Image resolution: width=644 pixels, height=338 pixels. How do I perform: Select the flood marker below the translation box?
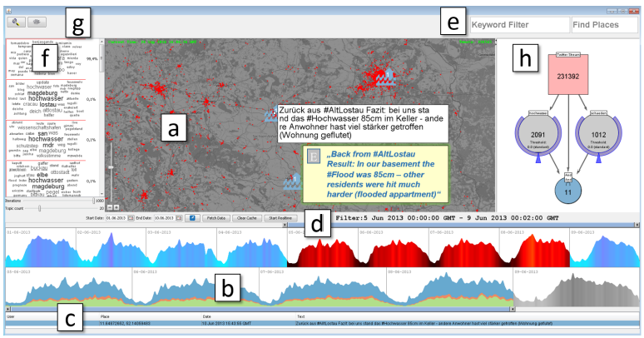pos(292,181)
